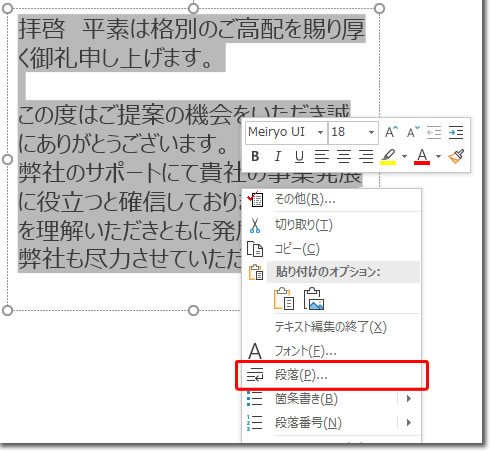Open font color dropdown arrow

(x=438, y=156)
